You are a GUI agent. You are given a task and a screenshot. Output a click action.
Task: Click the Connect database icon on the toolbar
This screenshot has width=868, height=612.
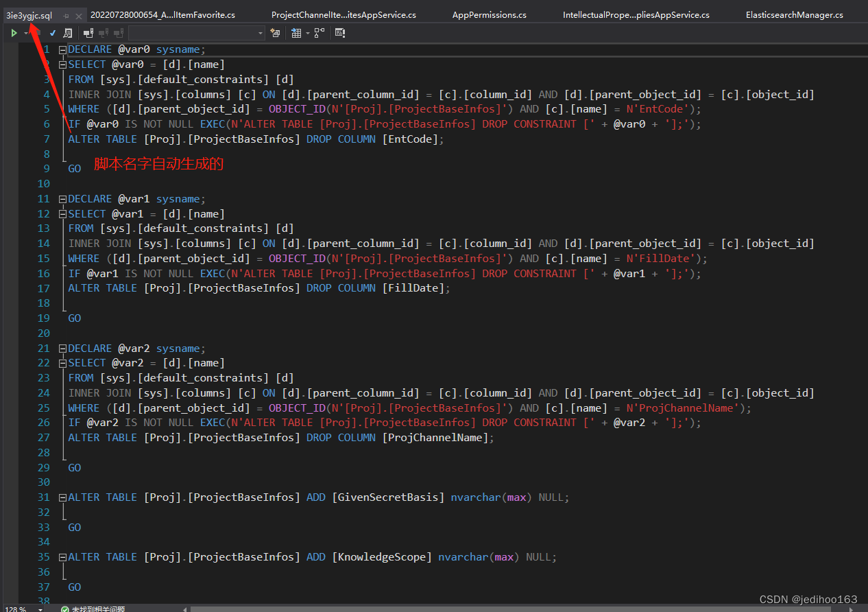[88, 32]
